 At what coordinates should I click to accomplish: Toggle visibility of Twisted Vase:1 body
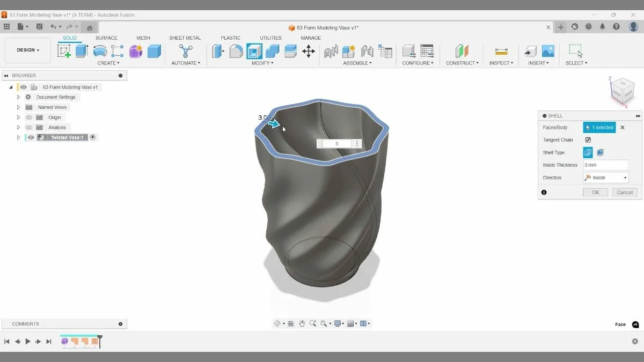pyautogui.click(x=31, y=137)
